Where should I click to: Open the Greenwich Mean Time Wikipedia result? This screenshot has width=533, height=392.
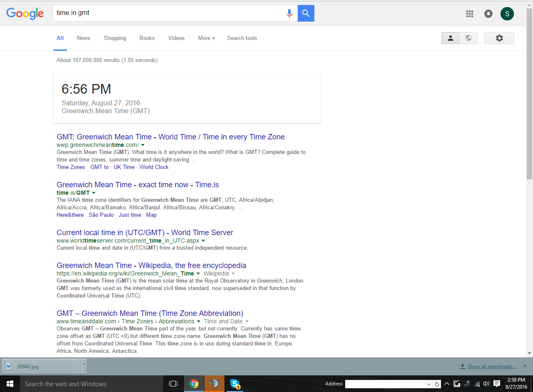click(152, 265)
